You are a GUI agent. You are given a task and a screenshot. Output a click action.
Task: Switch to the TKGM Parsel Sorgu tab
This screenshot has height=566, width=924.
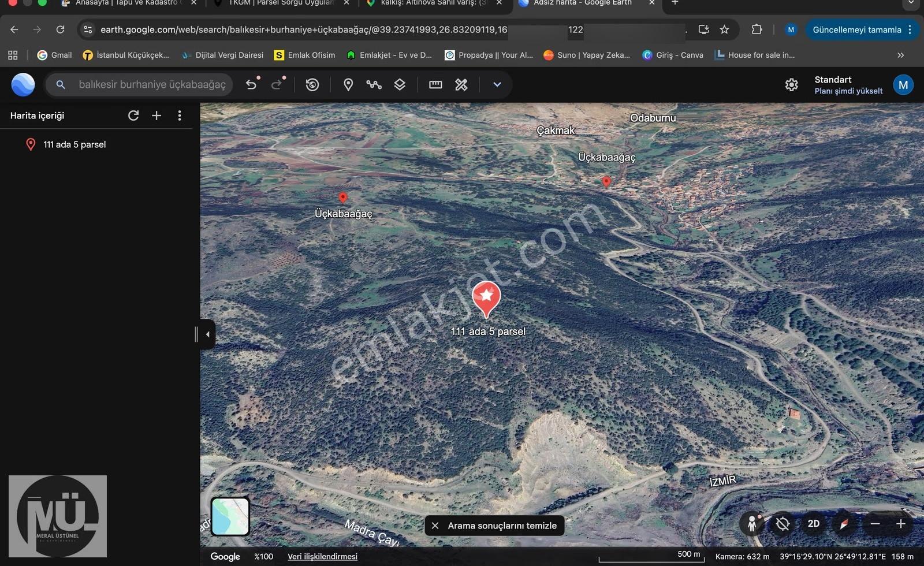click(x=281, y=3)
